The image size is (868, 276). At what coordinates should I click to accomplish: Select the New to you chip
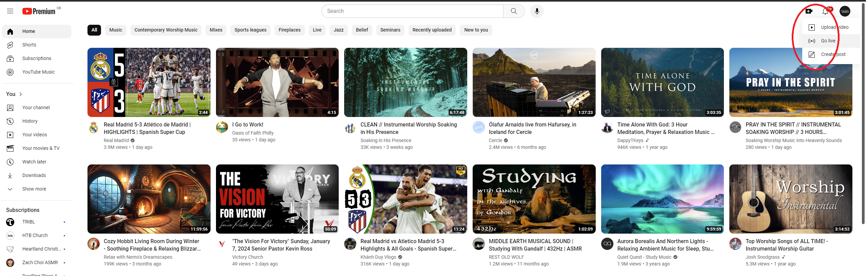coord(476,30)
